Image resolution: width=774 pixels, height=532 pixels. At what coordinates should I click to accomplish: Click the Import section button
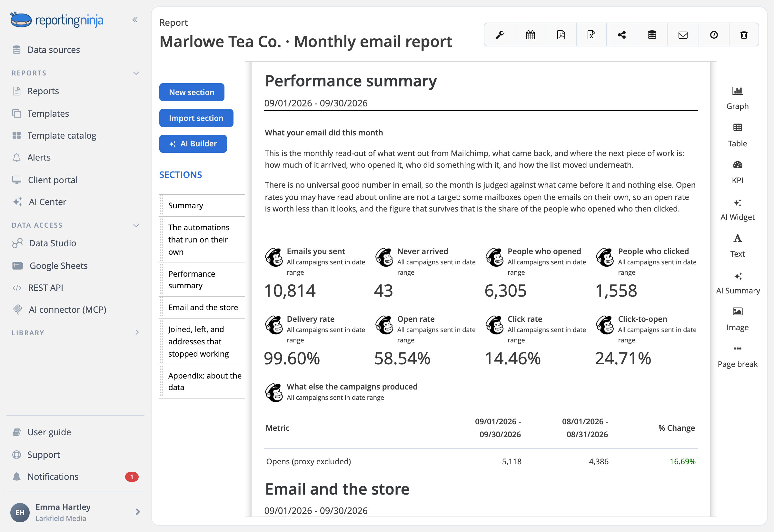196,118
